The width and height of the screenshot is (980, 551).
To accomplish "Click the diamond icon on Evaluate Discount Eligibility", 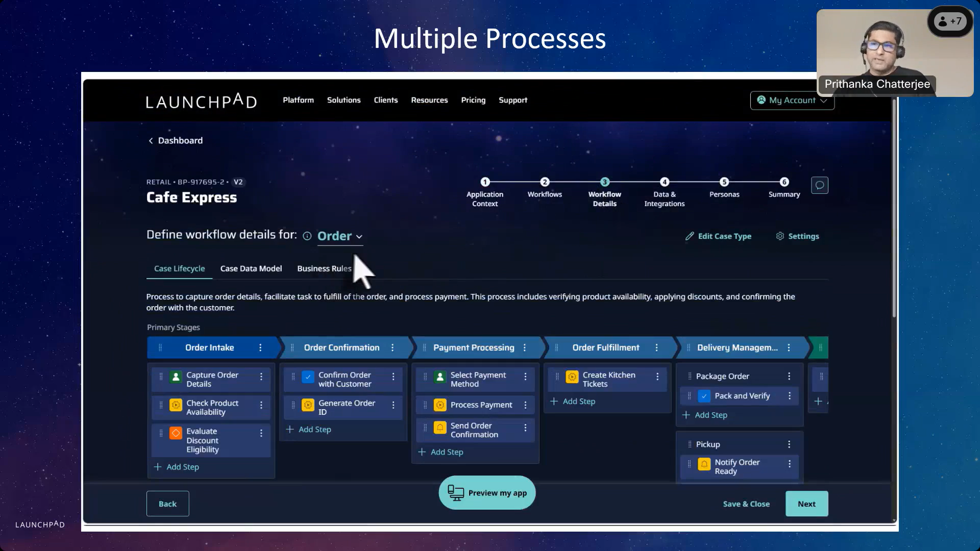I will click(x=176, y=433).
